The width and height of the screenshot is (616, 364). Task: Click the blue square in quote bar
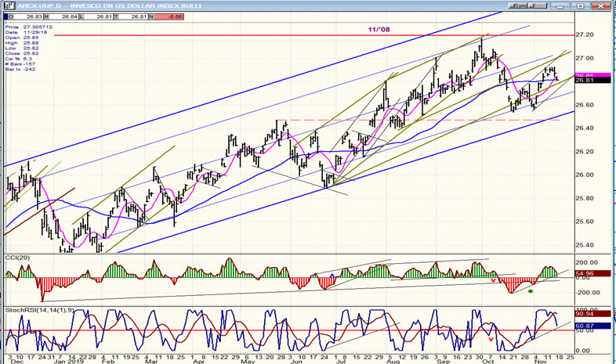pyautogui.click(x=6, y=16)
